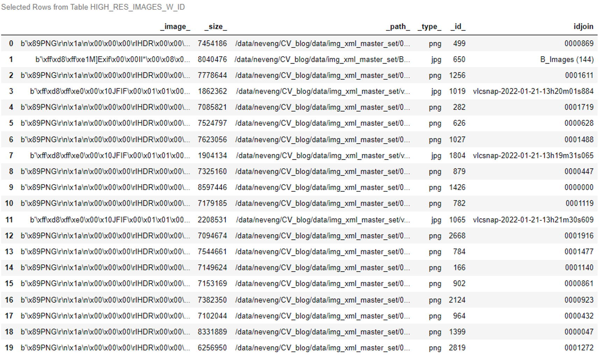Click the row index 9 label

tap(11, 187)
